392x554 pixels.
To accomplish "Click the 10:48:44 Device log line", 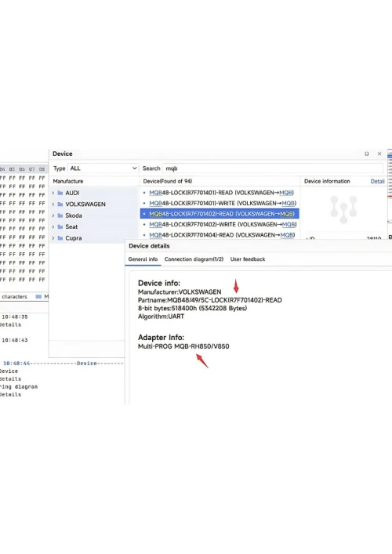I will (63, 364).
